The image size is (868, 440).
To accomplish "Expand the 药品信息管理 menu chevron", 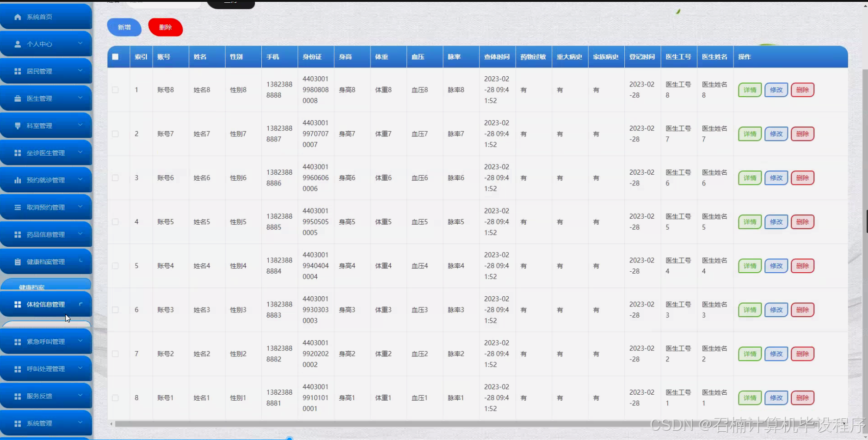I will (80, 234).
